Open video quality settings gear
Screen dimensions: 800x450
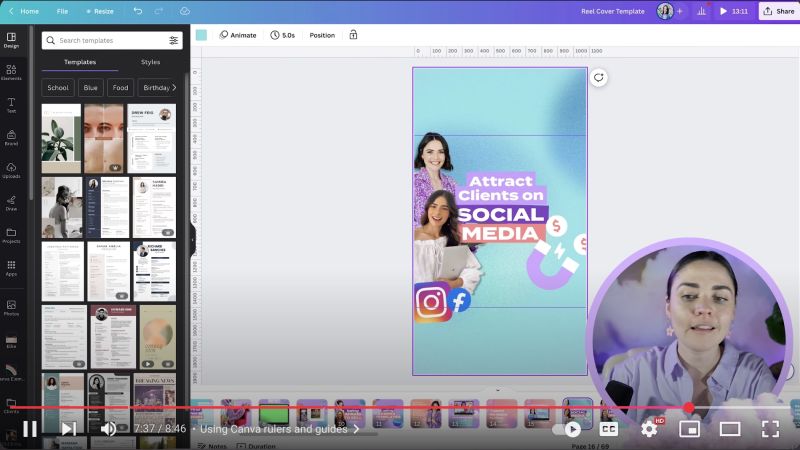(649, 429)
